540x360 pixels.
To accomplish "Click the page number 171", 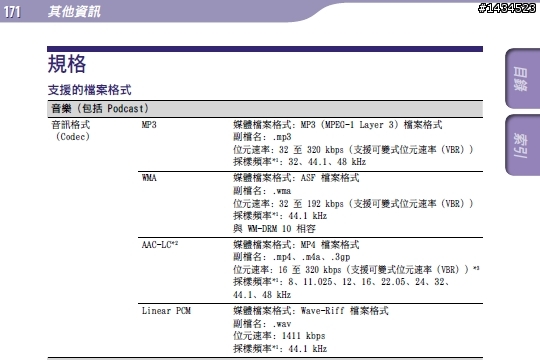I will (12, 12).
